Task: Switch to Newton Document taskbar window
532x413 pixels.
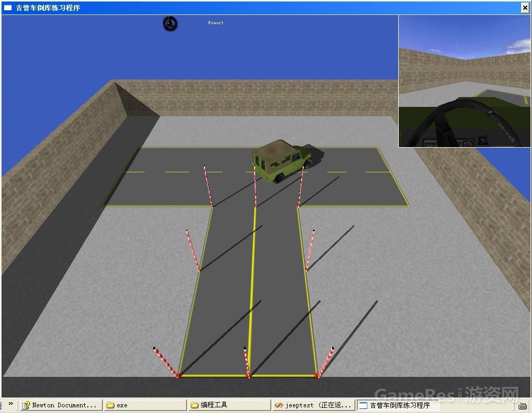Action: [60, 405]
